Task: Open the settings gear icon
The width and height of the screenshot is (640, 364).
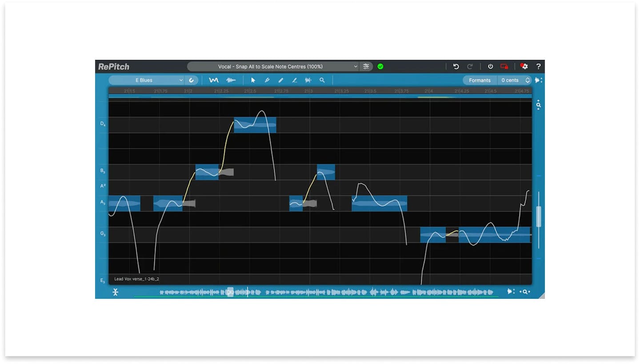Action: (524, 67)
